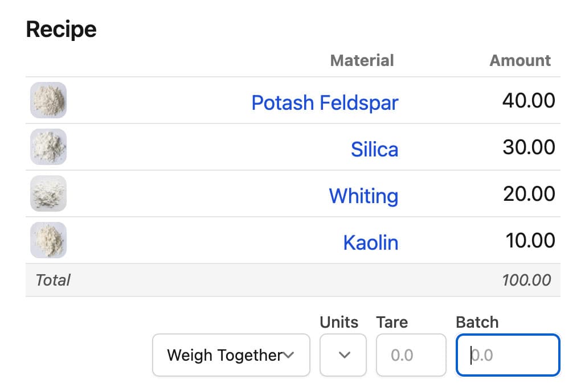
Task: Click the Kaolin material thumbnail
Action: pyautogui.click(x=48, y=241)
